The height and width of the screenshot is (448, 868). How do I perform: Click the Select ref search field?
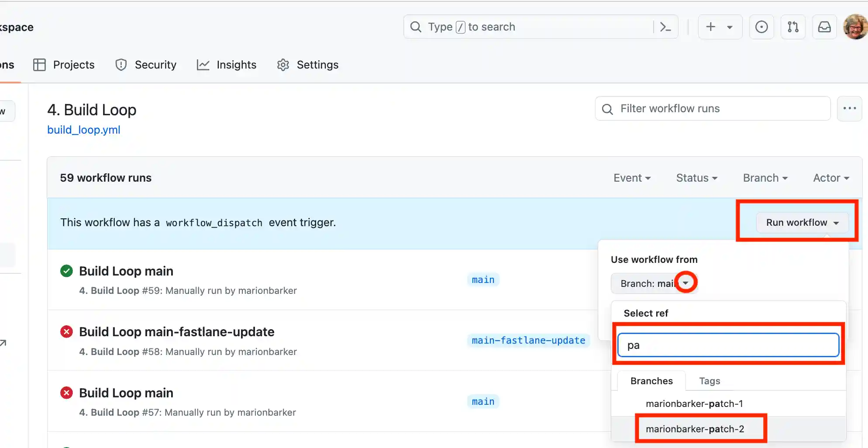click(728, 345)
